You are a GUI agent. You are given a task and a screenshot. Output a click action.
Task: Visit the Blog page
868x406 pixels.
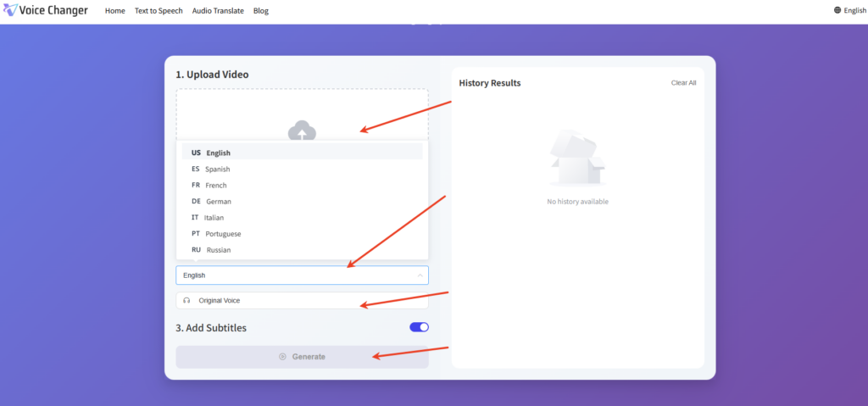click(x=261, y=10)
